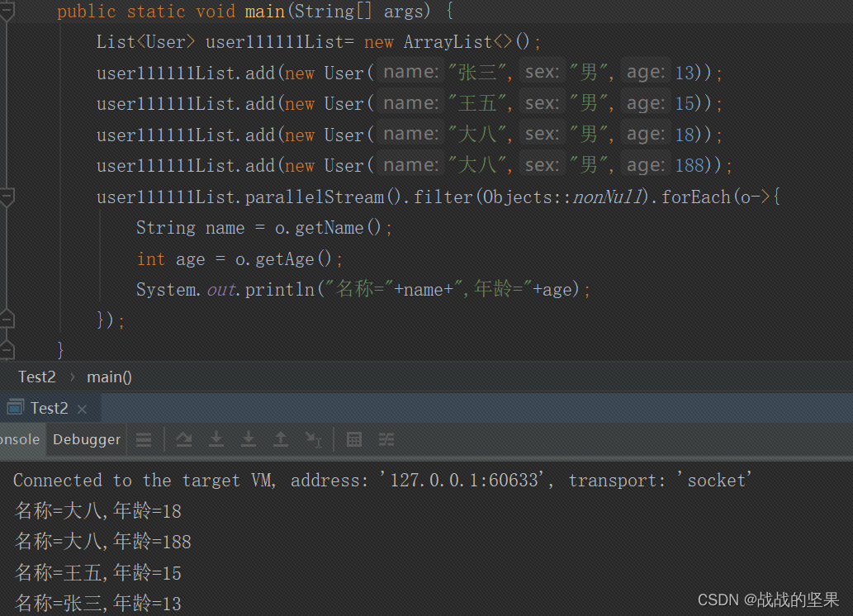Open the Evaluate Expression calculator
Viewport: 853px width, 616px height.
[353, 439]
